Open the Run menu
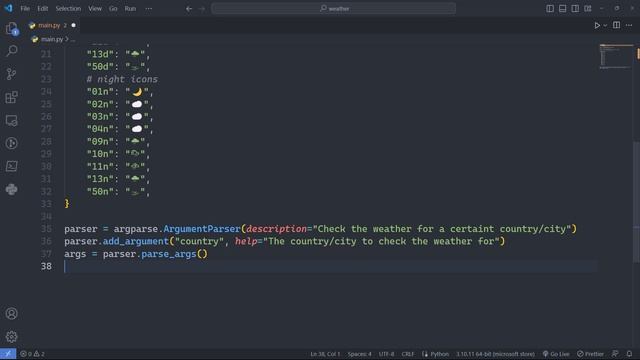The width and height of the screenshot is (640, 360). 130,9
